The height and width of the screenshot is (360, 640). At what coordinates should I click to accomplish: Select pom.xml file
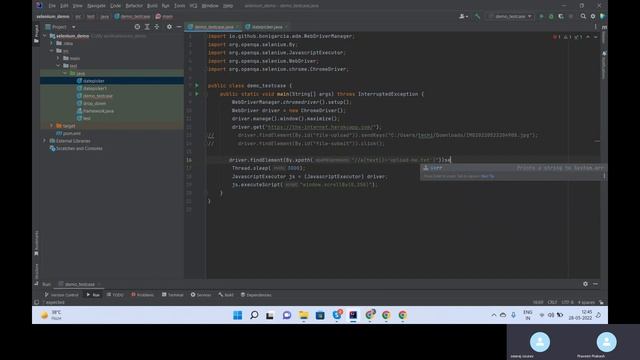click(71, 133)
